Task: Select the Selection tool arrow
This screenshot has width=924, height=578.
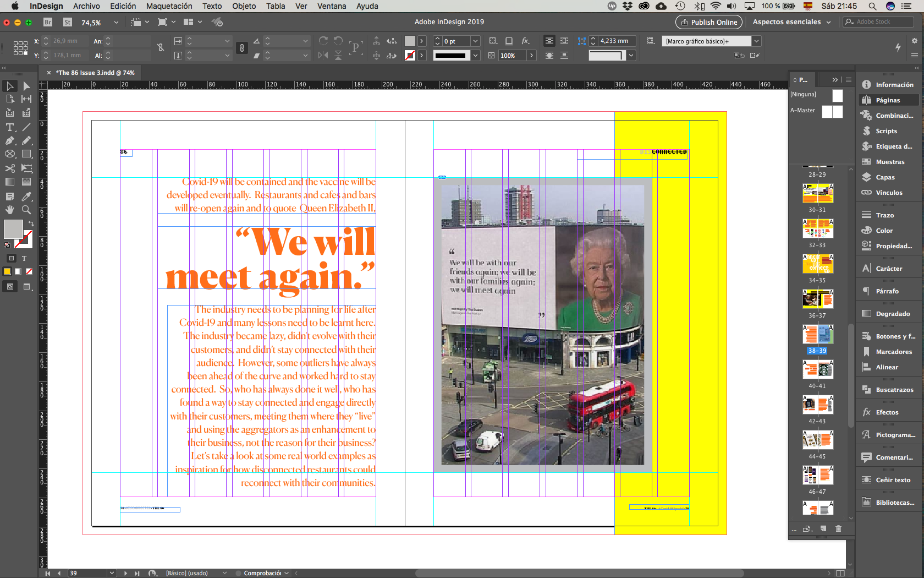Action: [x=9, y=86]
